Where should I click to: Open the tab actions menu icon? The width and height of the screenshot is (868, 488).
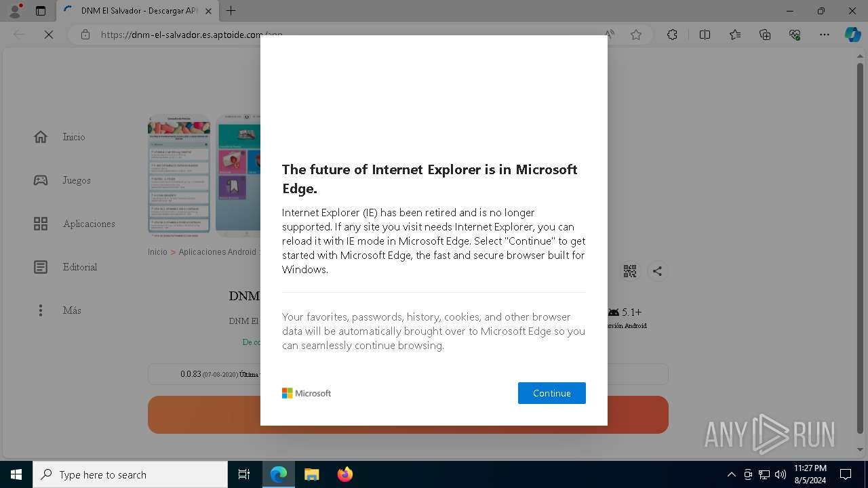[x=41, y=11]
